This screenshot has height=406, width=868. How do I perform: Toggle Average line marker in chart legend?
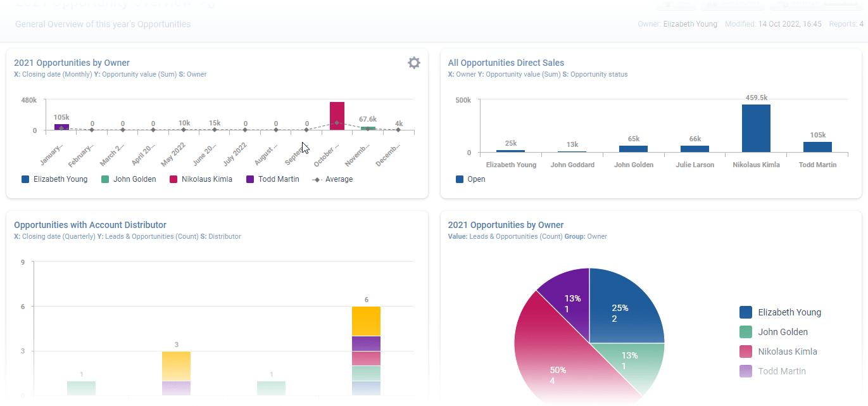click(332, 179)
